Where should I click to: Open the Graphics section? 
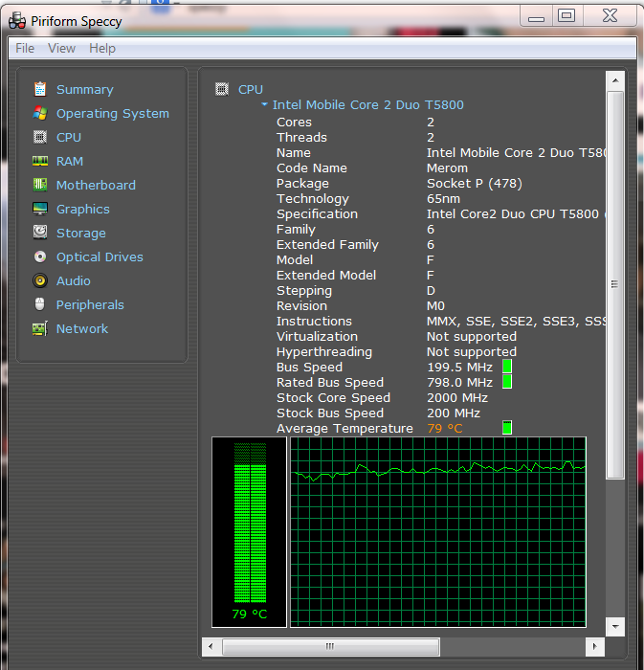click(83, 210)
